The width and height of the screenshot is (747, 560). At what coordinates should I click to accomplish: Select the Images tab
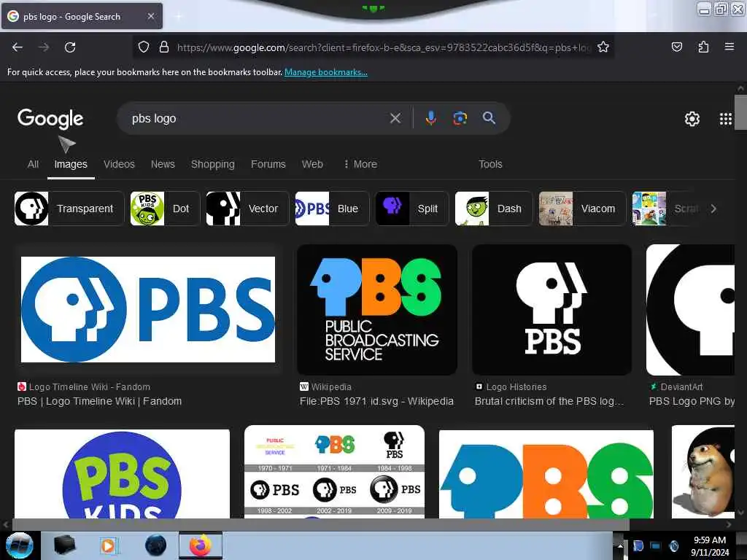71,164
